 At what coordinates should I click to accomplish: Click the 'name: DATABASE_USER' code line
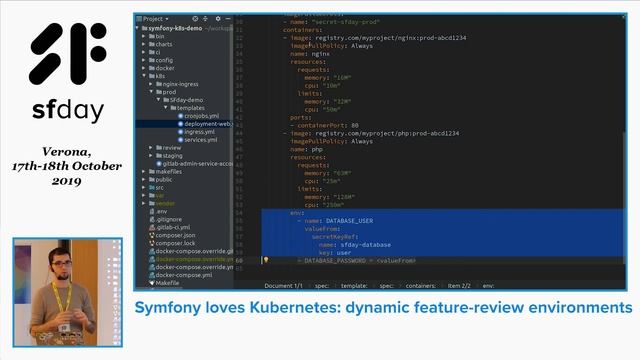click(x=338, y=221)
